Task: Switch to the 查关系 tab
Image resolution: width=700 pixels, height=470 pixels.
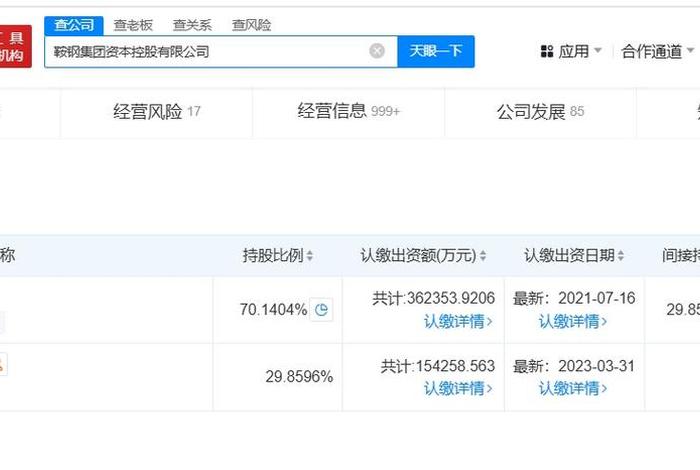Action: (192, 25)
